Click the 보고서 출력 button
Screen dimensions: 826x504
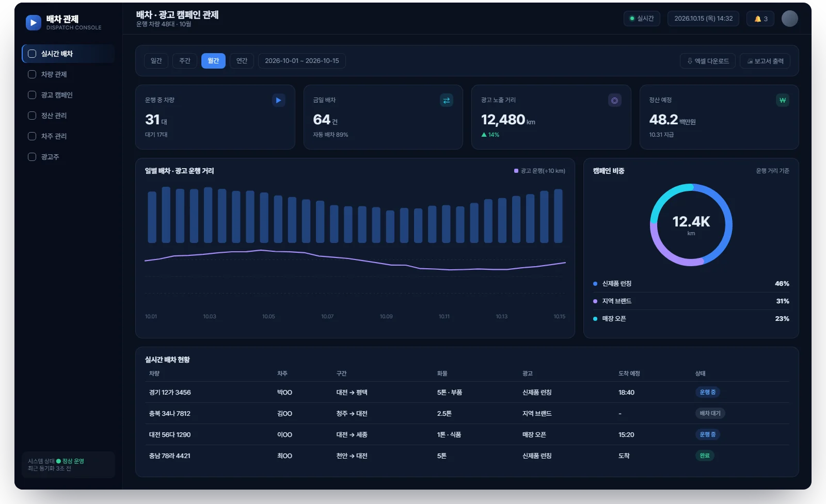click(x=765, y=61)
